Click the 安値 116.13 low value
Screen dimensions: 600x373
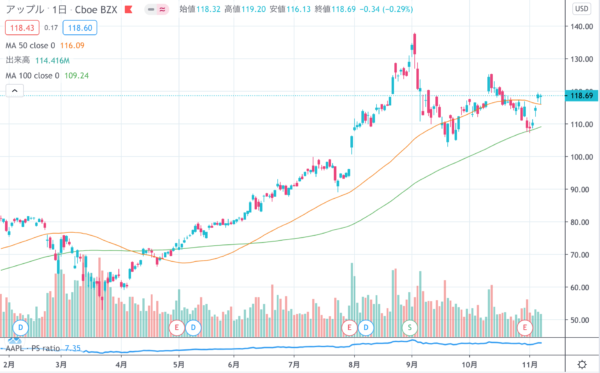[290, 9]
